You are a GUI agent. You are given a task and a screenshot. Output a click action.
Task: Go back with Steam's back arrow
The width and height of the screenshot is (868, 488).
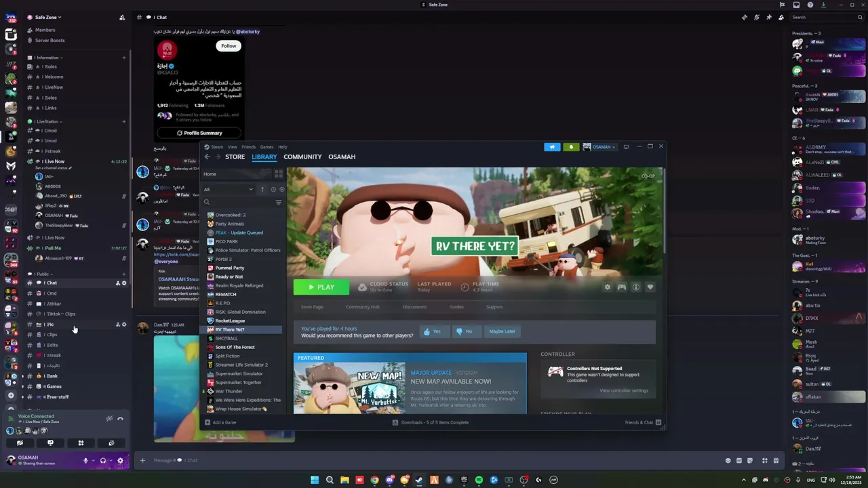(208, 157)
